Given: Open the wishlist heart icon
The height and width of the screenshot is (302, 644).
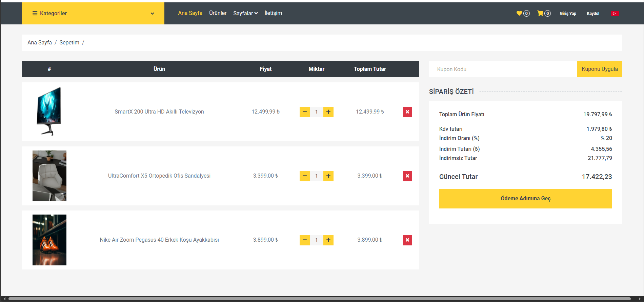Looking at the screenshot, I should tap(519, 13).
